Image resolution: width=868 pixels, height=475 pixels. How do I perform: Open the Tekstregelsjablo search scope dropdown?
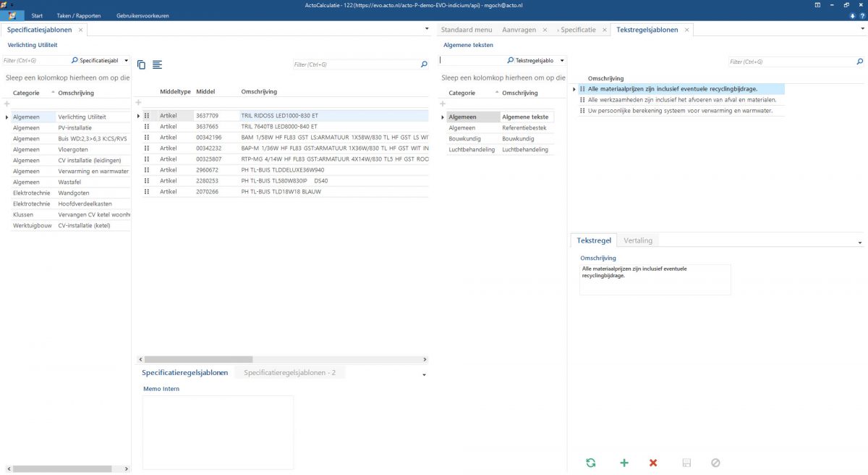pos(563,61)
